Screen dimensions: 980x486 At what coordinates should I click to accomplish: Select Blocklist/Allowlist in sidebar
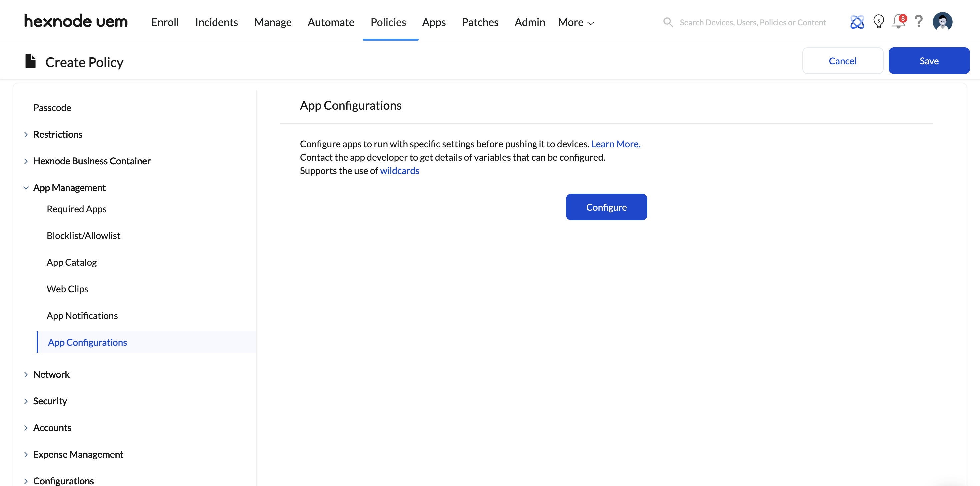click(83, 236)
